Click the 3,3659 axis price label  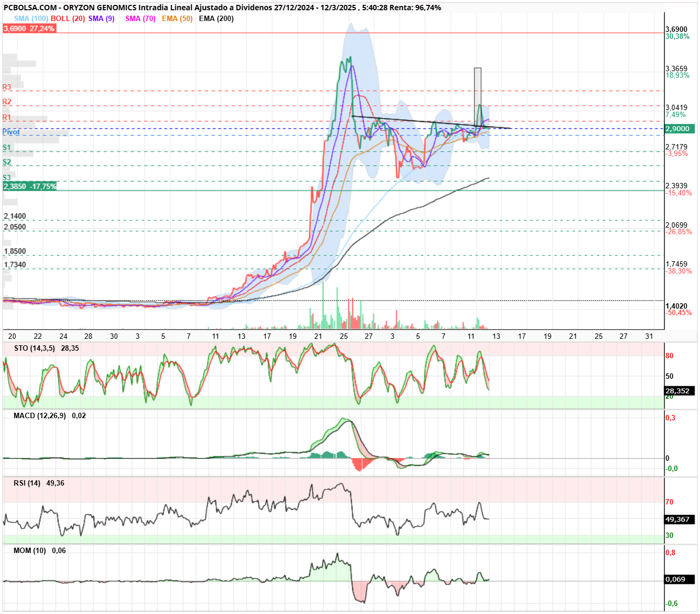click(x=676, y=69)
